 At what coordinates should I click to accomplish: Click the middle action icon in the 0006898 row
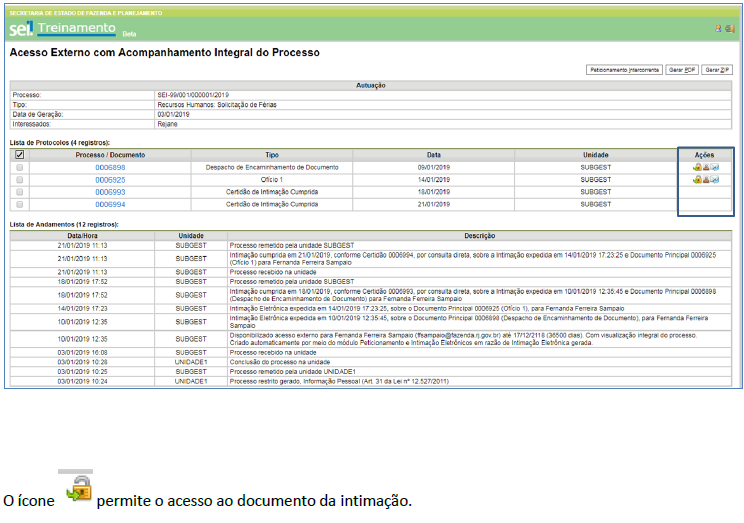coord(705,167)
